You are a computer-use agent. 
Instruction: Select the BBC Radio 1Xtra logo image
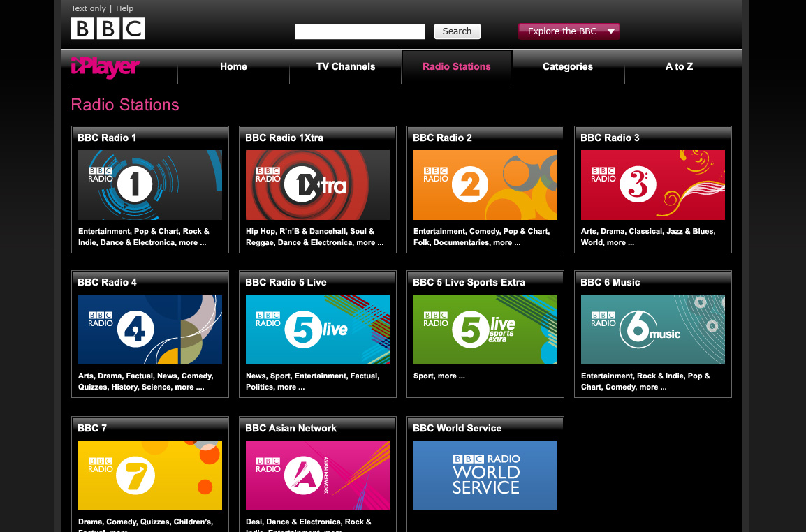(x=318, y=185)
